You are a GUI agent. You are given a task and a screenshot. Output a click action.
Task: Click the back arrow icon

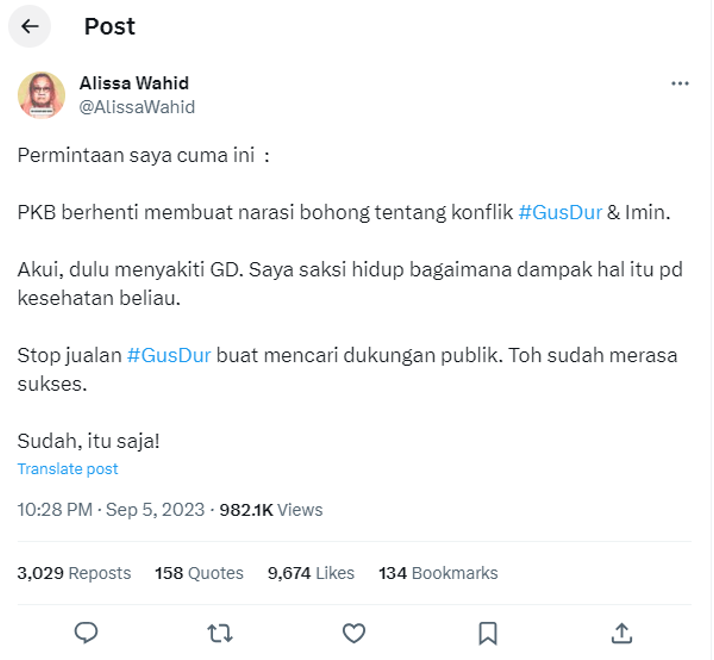[30, 27]
